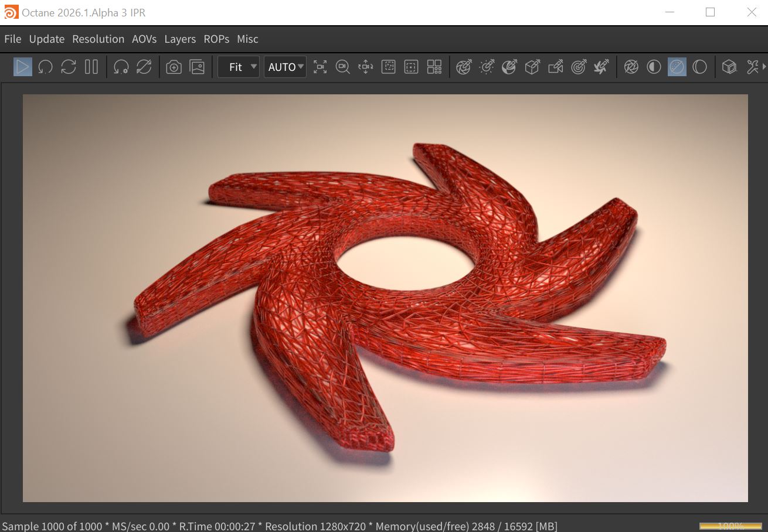Screen dimensions: 768x532
Task: Toggle the half-filled circle contrast icon
Action: tap(654, 67)
